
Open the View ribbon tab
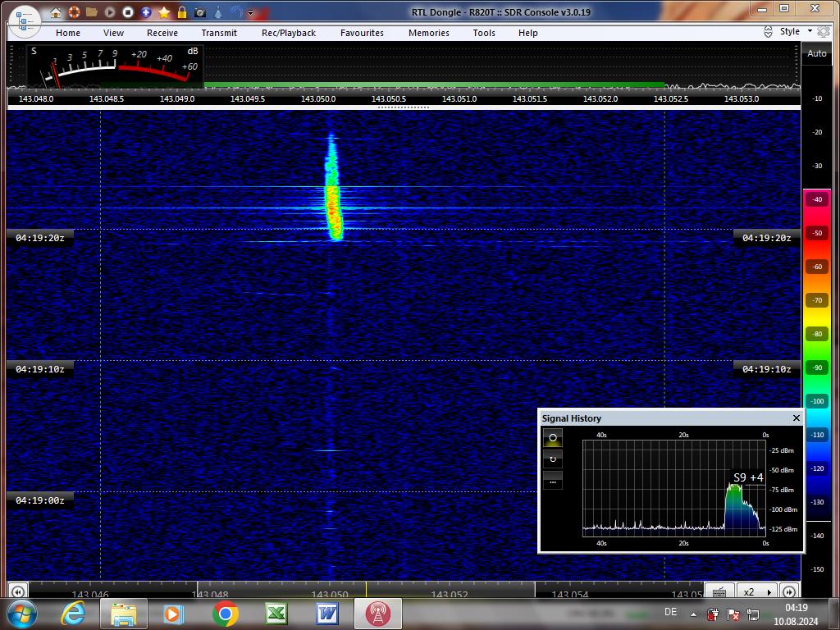[113, 33]
